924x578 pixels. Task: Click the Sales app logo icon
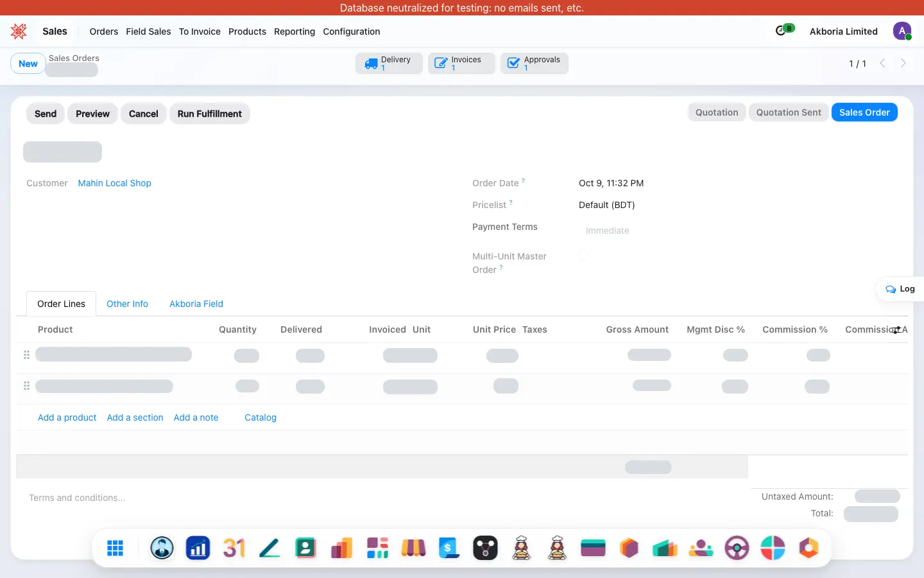click(19, 31)
